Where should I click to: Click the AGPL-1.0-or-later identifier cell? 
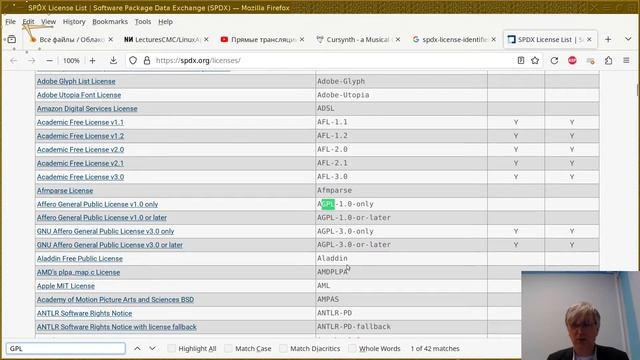pyautogui.click(x=401, y=218)
